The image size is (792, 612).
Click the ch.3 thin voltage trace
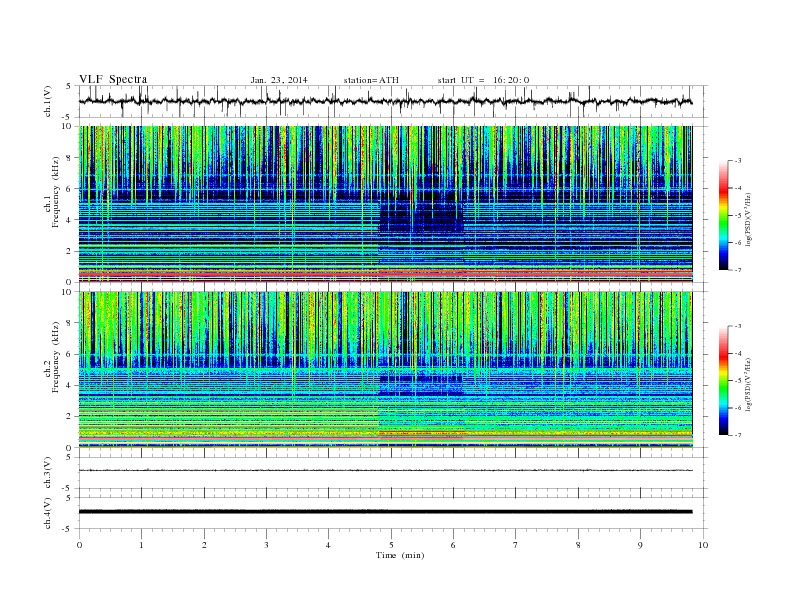[x=385, y=470]
